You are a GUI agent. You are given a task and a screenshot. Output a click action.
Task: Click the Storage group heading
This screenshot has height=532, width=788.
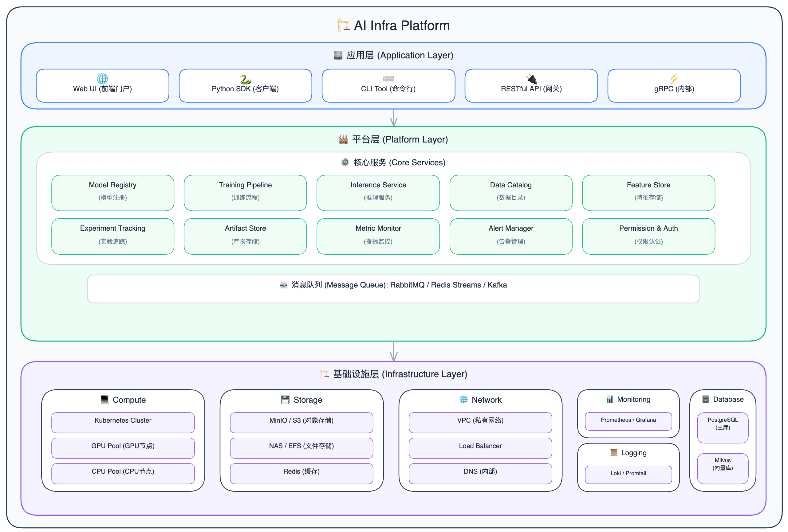tap(308, 400)
